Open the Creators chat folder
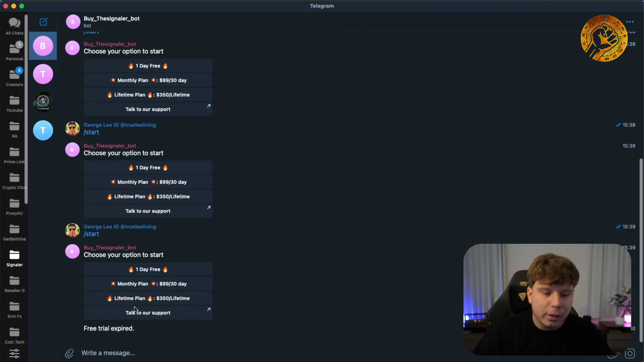 click(x=14, y=78)
